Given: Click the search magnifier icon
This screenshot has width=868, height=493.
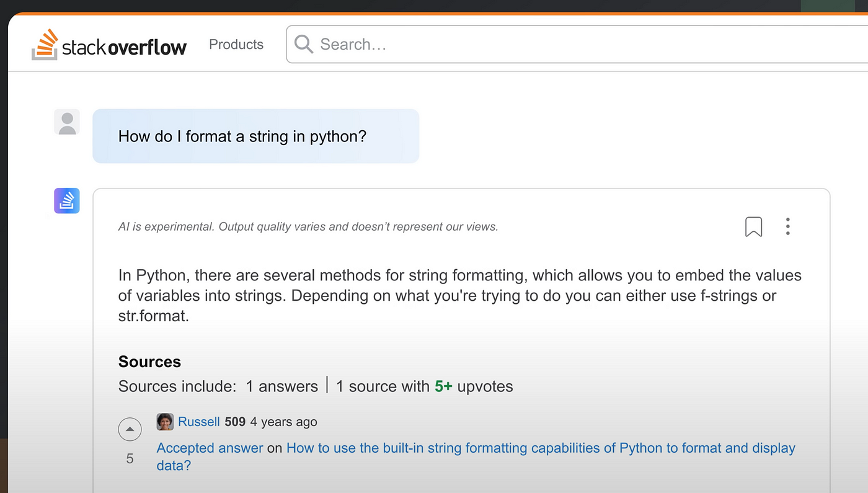Looking at the screenshot, I should click(x=303, y=44).
